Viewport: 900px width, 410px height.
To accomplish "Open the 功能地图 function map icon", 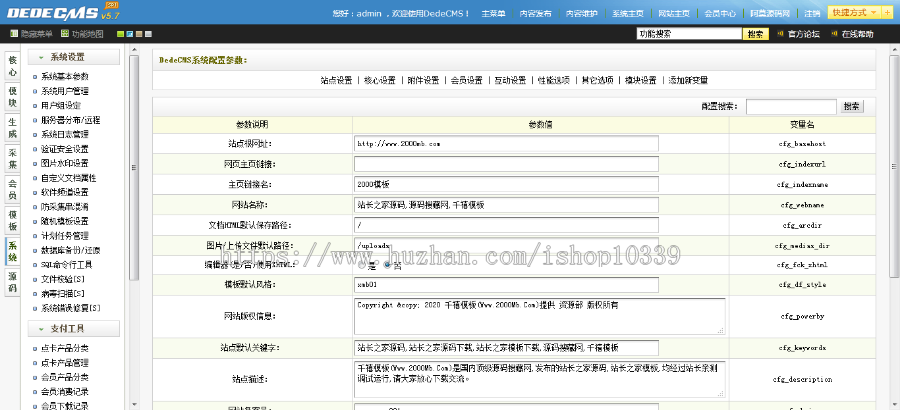I will coord(65,34).
